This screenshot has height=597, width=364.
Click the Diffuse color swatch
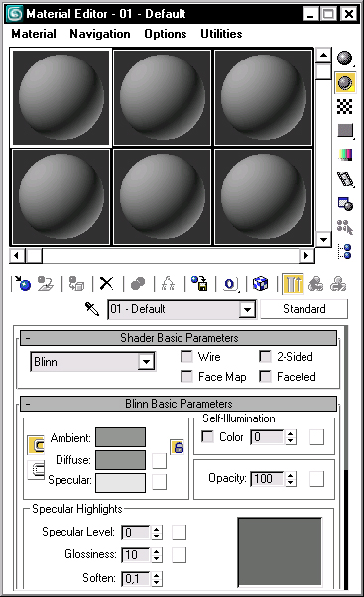click(120, 460)
